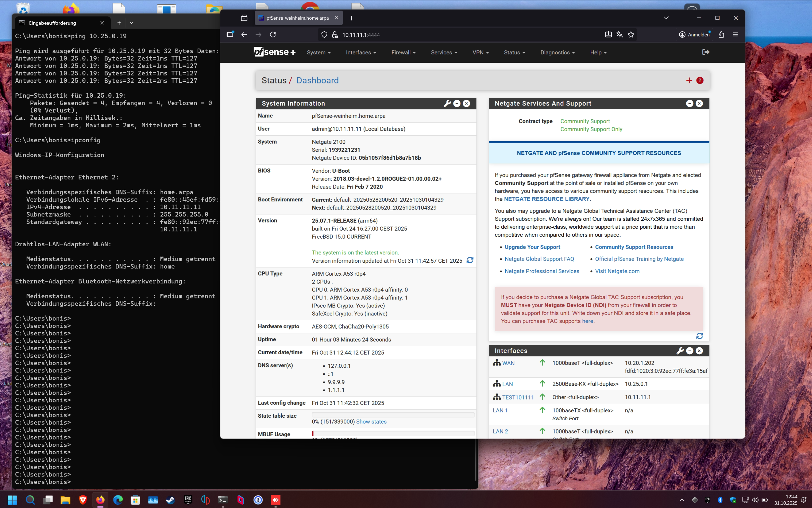Refresh version information with update icon
Image resolution: width=812 pixels, height=508 pixels.
(x=470, y=260)
